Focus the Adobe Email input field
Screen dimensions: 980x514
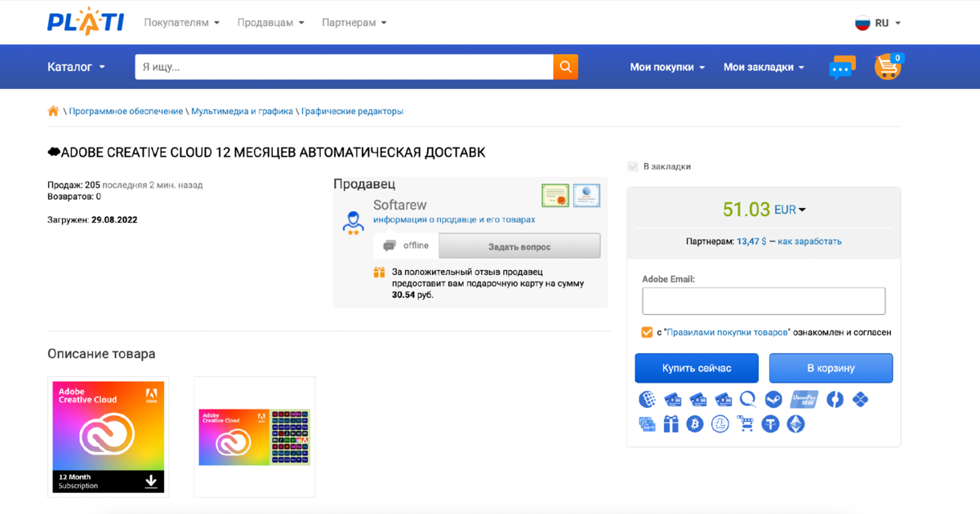[764, 301]
